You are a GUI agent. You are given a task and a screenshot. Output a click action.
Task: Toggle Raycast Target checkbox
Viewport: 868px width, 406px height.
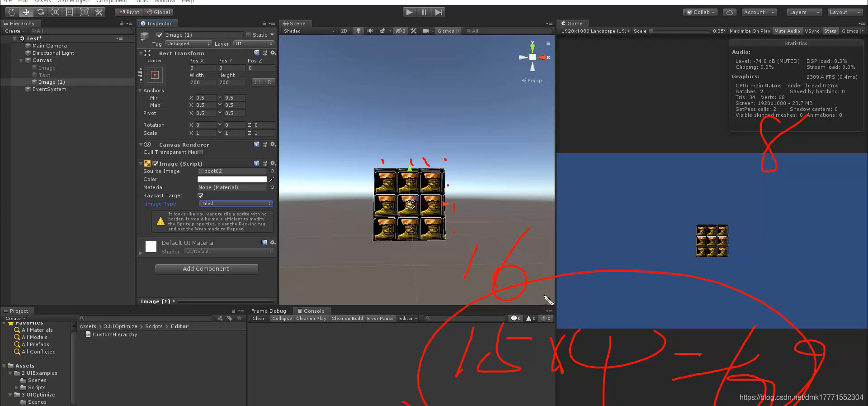point(200,196)
